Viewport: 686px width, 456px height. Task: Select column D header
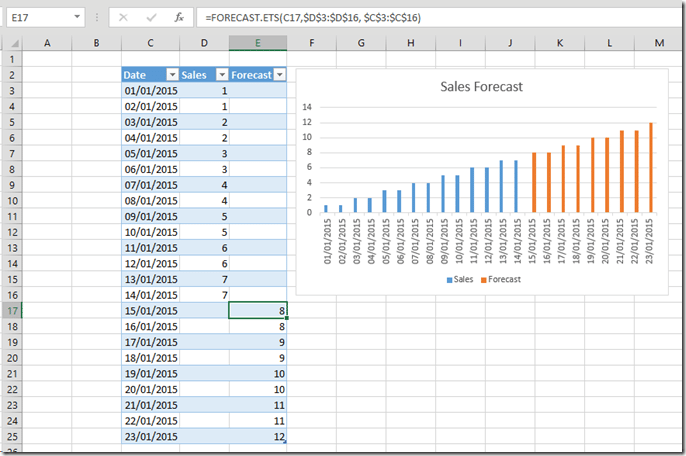(x=204, y=43)
